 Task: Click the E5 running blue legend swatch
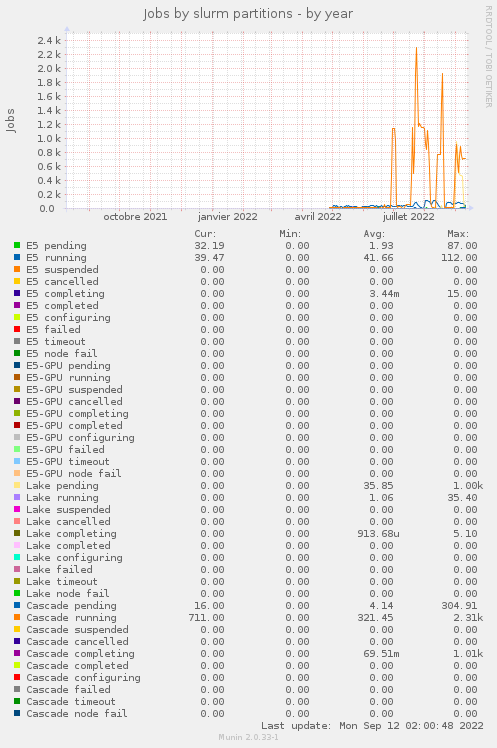17,257
